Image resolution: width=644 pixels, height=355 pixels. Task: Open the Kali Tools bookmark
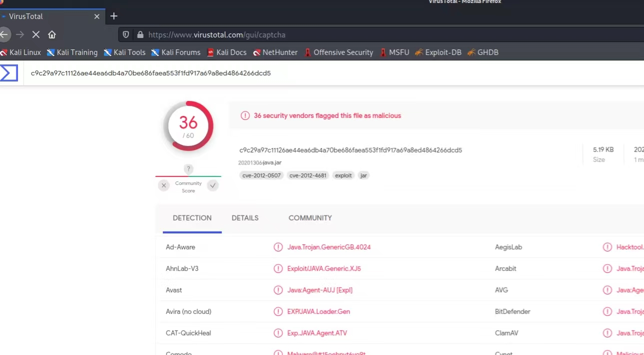click(124, 52)
